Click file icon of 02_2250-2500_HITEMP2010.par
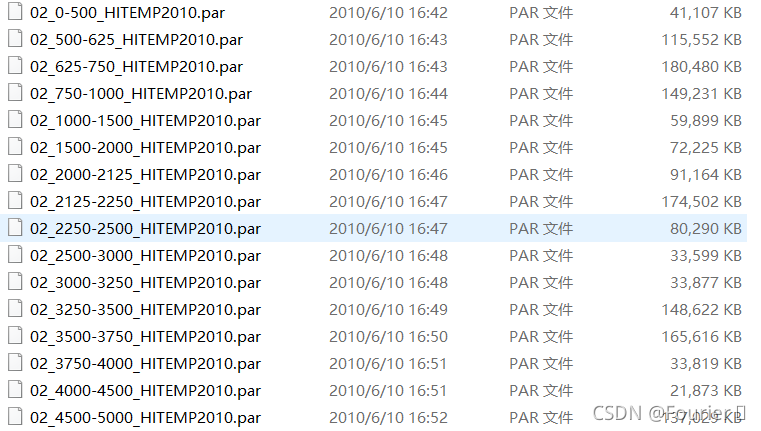761x431 pixels. pos(15,228)
